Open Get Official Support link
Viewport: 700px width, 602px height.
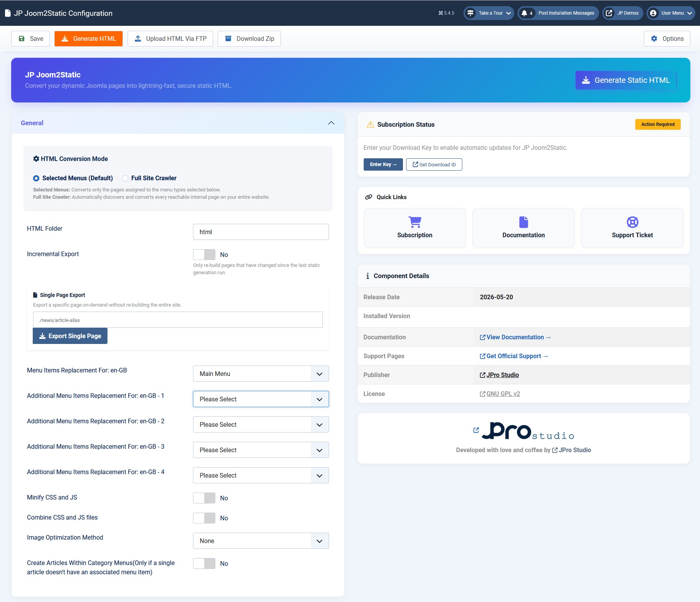[514, 356]
